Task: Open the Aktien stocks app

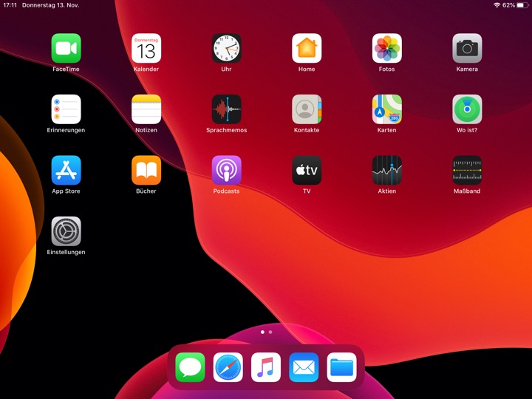Action: coord(386,171)
